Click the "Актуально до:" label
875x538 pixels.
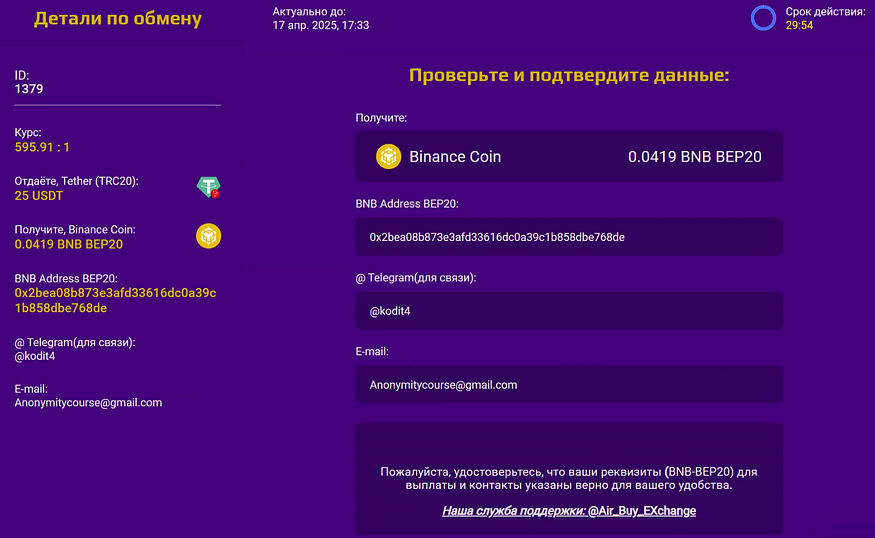(x=309, y=11)
